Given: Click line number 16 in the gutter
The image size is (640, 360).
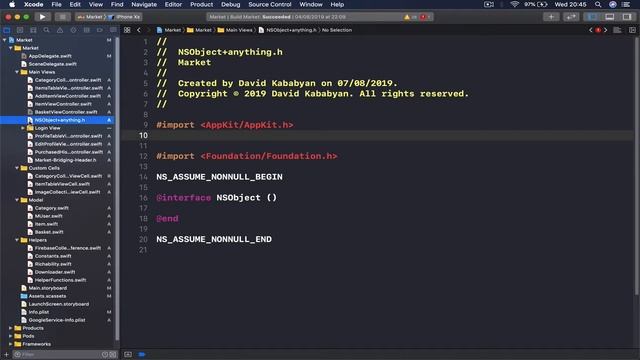Looking at the screenshot, I should pyautogui.click(x=143, y=198).
